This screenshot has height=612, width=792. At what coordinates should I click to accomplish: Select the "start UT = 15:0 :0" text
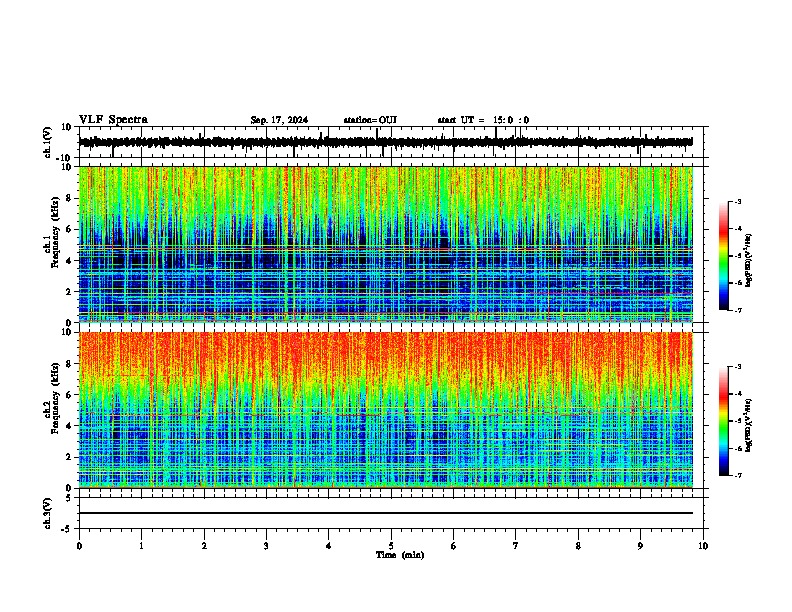click(483, 120)
